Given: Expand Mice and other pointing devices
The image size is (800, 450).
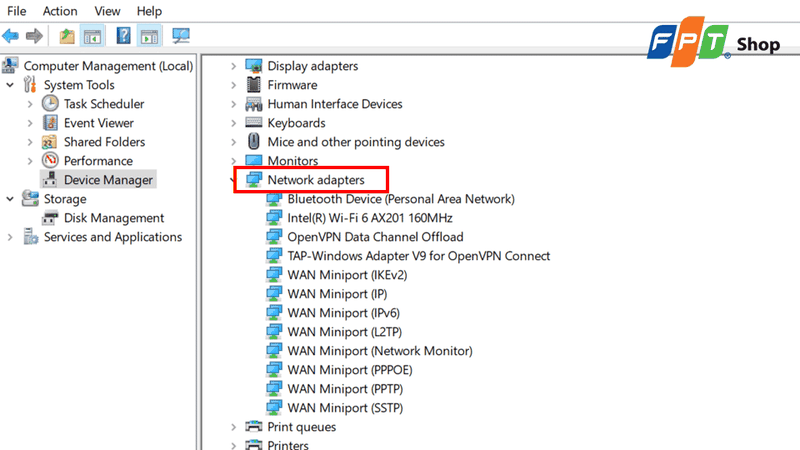Looking at the screenshot, I should coord(233,142).
